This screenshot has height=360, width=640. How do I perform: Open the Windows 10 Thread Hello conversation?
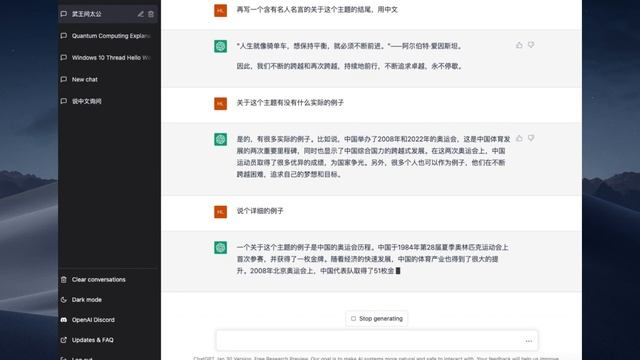pos(108,58)
